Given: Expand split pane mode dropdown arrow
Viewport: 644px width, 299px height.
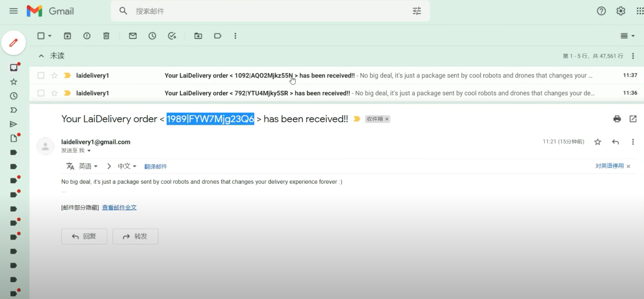Looking at the screenshot, I should tap(633, 36).
